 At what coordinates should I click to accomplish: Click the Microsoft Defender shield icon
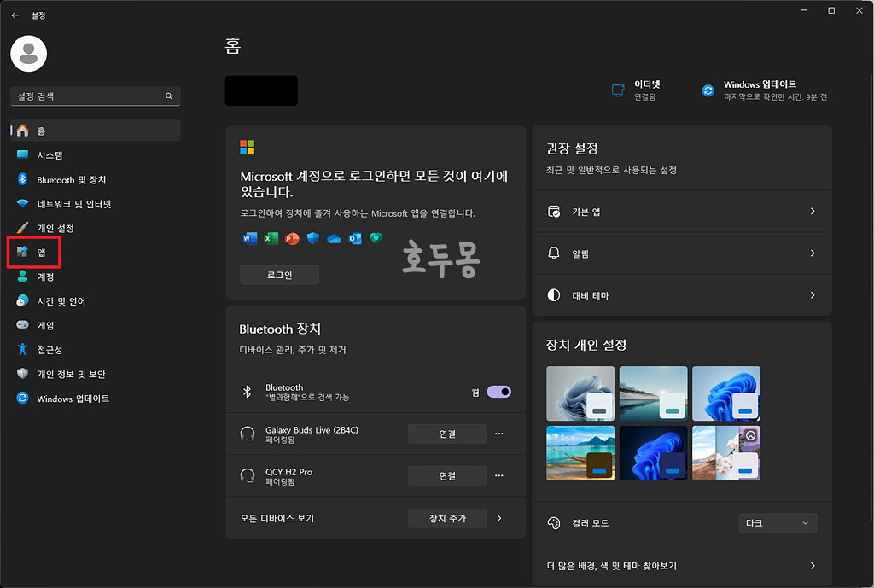(x=313, y=239)
